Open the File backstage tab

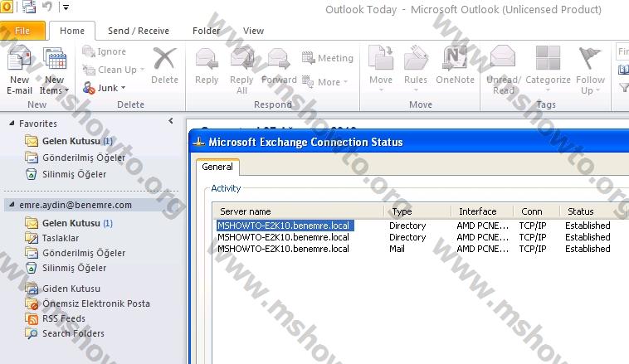coord(22,31)
